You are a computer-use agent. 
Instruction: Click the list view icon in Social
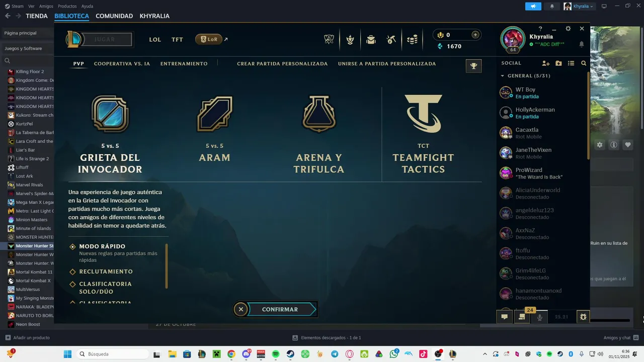coord(571,63)
